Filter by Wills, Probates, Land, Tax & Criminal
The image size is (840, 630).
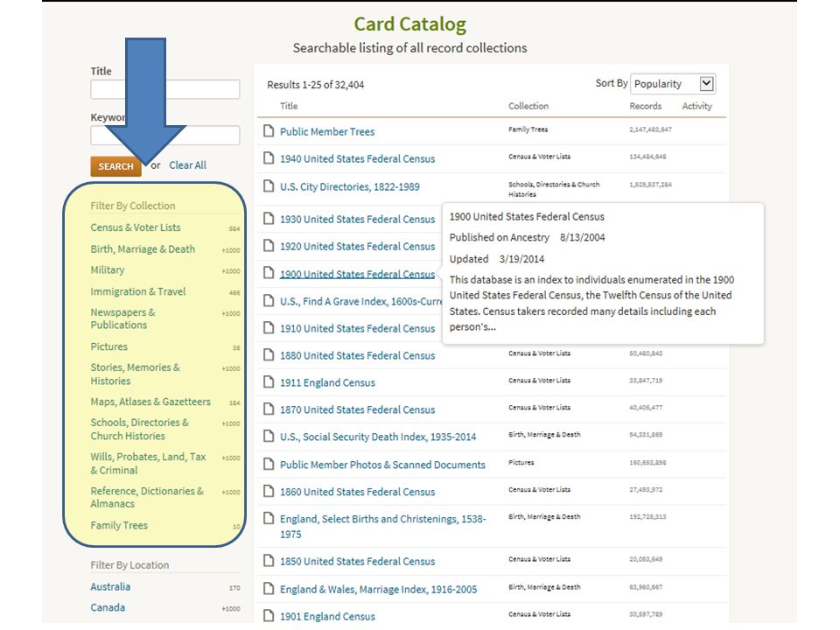pyautogui.click(x=148, y=464)
